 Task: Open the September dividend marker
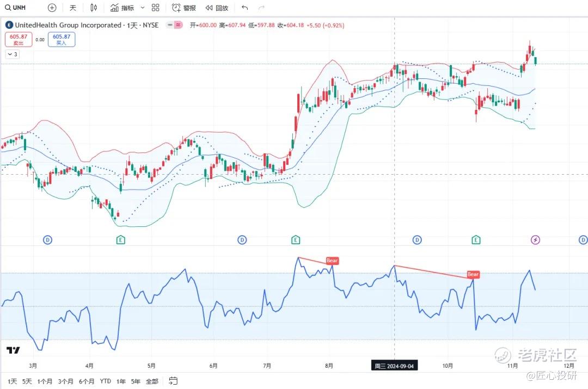pyautogui.click(x=417, y=240)
